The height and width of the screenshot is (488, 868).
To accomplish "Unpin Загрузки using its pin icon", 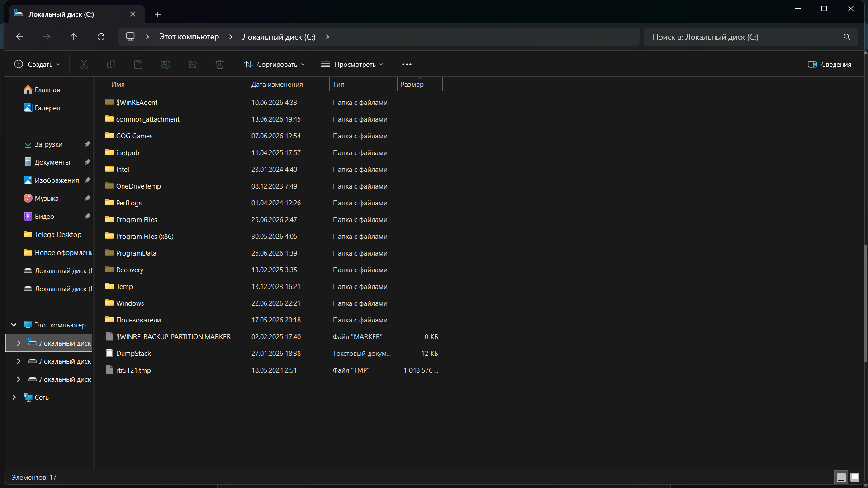I will coord(87,144).
